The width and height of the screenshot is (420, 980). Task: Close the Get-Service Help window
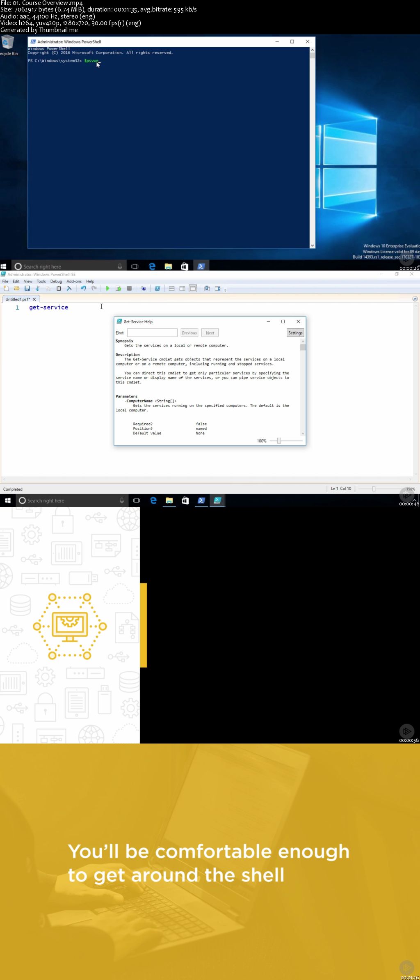[298, 321]
